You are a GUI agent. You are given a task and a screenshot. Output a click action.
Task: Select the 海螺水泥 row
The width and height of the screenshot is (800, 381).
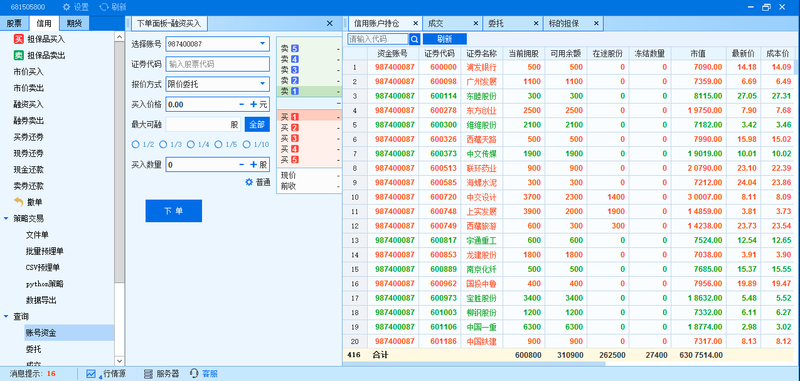click(568, 182)
